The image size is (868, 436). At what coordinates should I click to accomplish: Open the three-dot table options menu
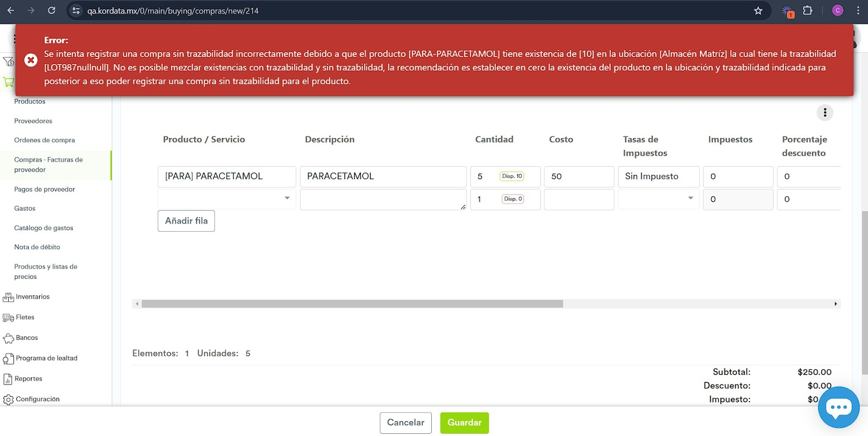point(825,112)
